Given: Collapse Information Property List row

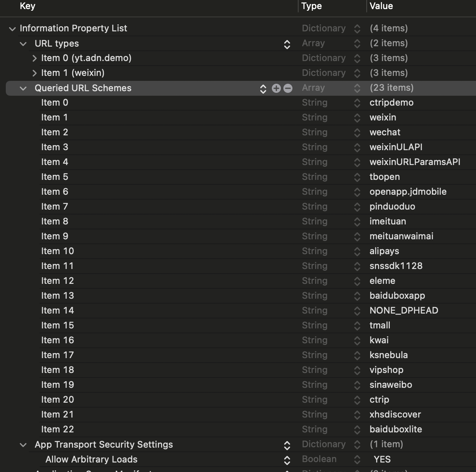Looking at the screenshot, I should pos(12,29).
